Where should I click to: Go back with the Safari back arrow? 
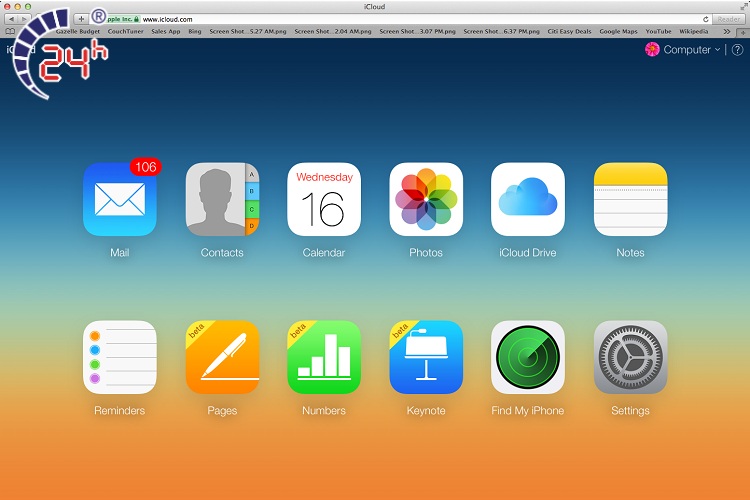coord(11,19)
